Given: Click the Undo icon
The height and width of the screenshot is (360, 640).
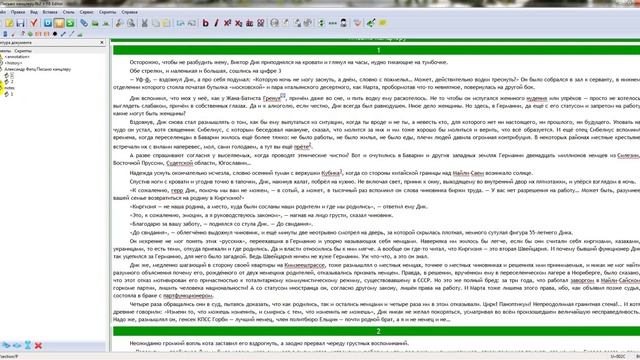Looking at the screenshot, I should pyautogui.click(x=180, y=23).
